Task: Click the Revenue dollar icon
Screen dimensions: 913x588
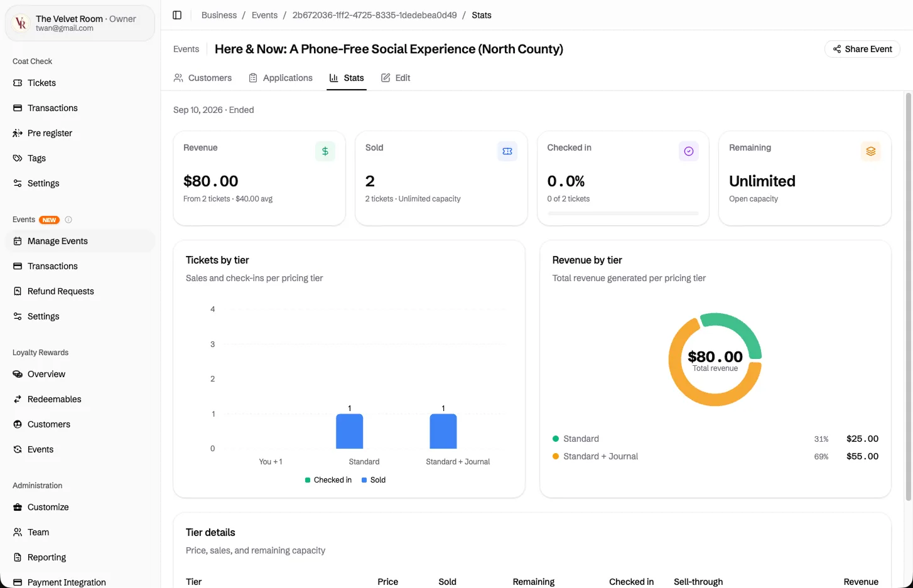Action: tap(325, 151)
